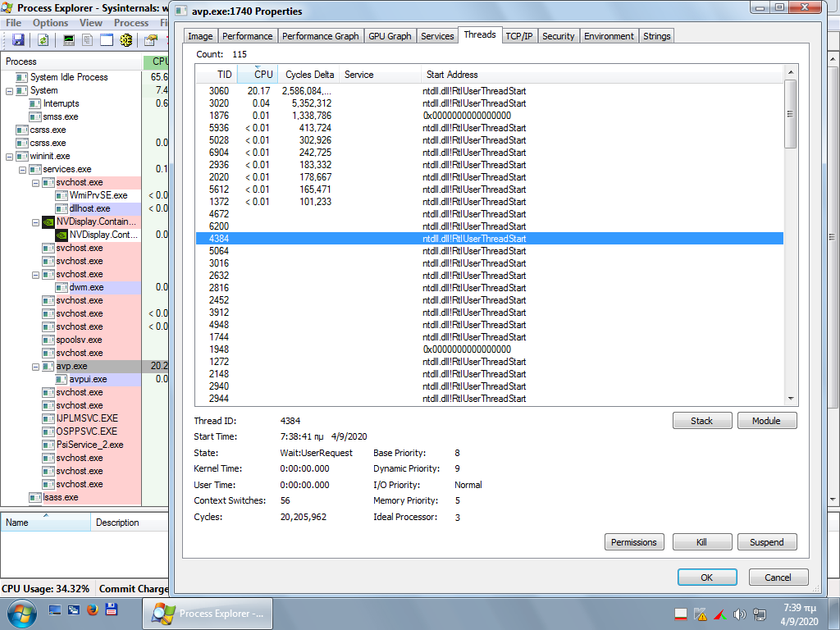Collapse the wininit.exe tree node
This screenshot has height=630, width=840.
click(x=9, y=157)
